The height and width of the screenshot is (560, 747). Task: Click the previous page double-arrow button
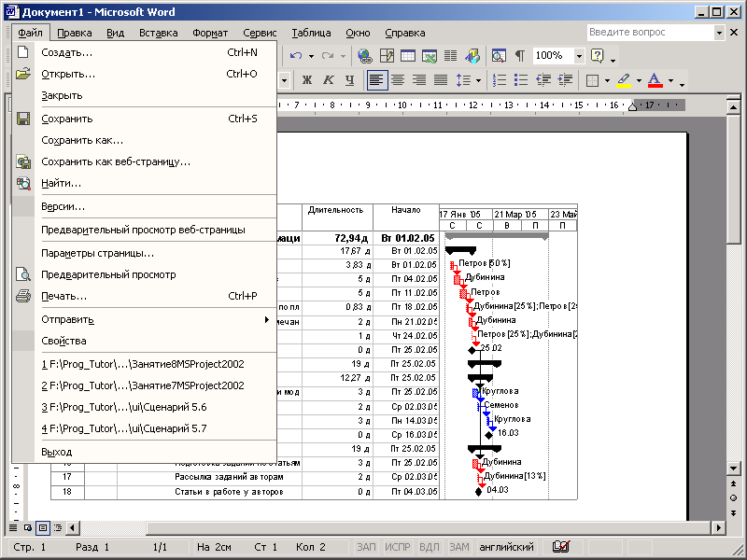point(733,484)
